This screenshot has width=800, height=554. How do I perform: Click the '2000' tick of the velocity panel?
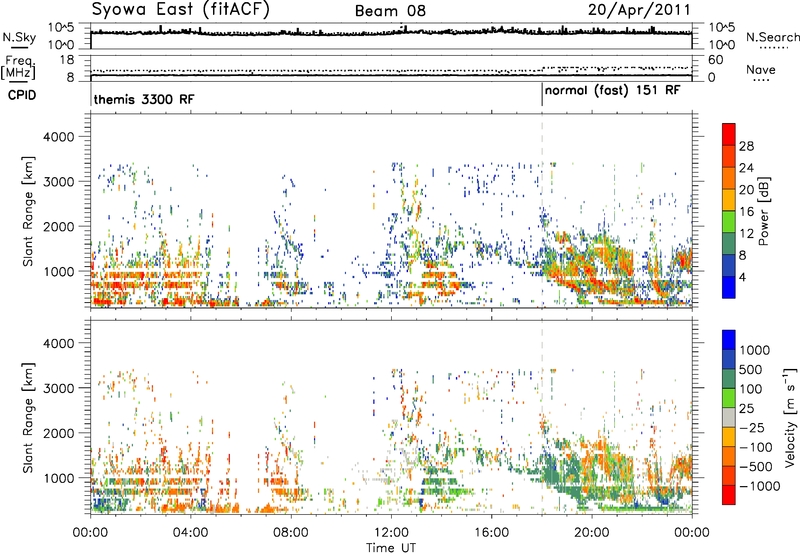[x=59, y=433]
